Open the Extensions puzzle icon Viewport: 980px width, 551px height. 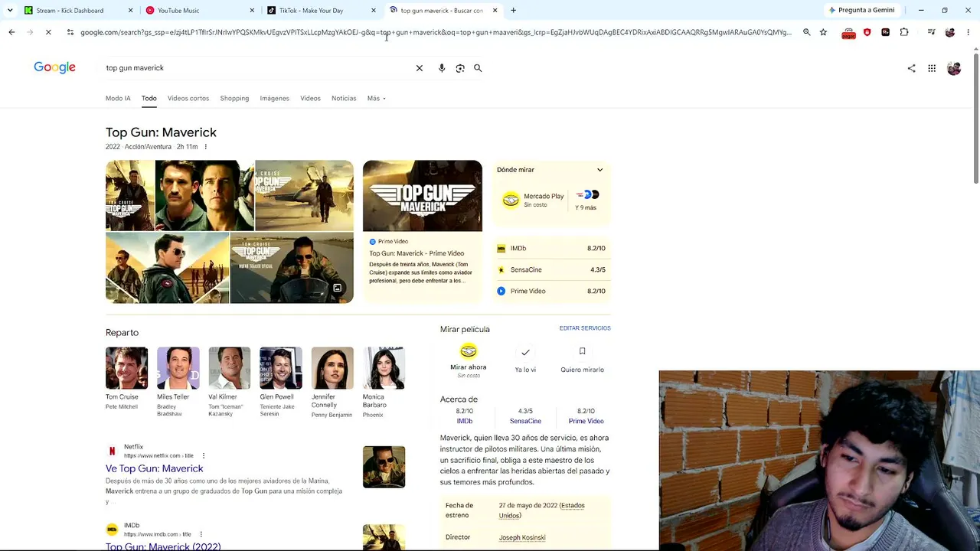click(x=904, y=32)
